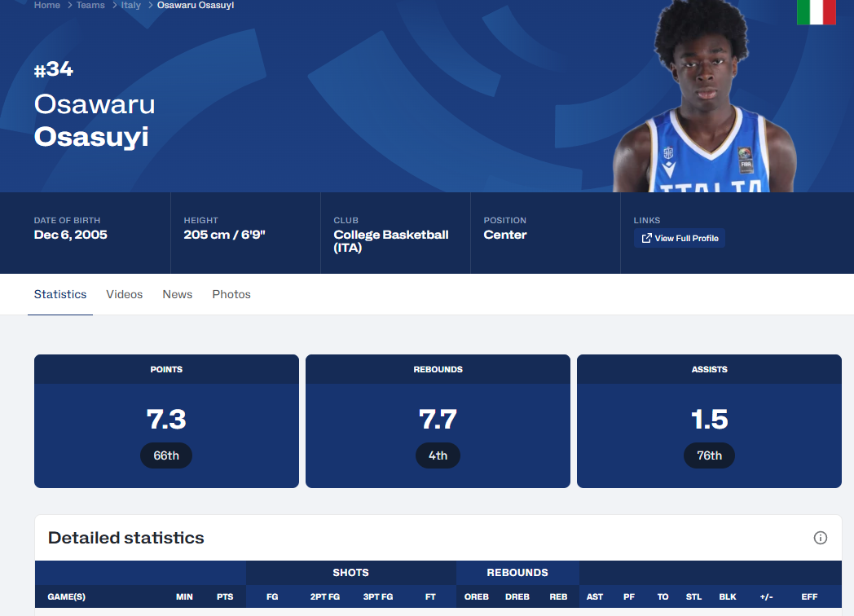
Task: Open the View Full Profile link
Action: (679, 238)
